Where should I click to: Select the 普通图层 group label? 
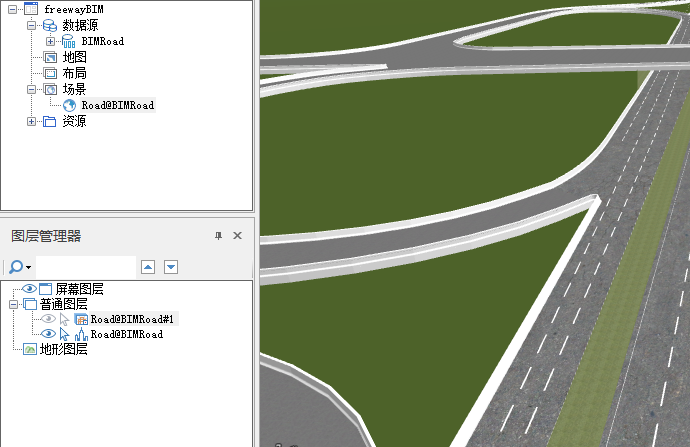pos(64,304)
